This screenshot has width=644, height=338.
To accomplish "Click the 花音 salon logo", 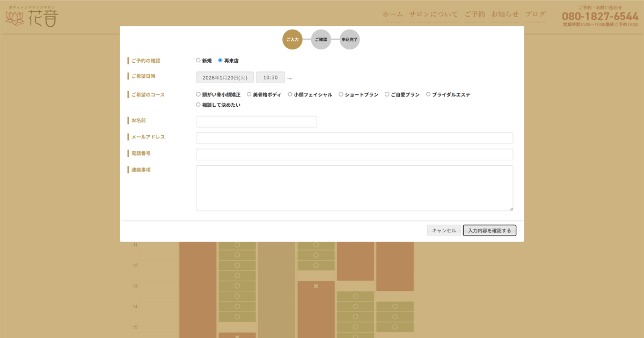I will [31, 17].
